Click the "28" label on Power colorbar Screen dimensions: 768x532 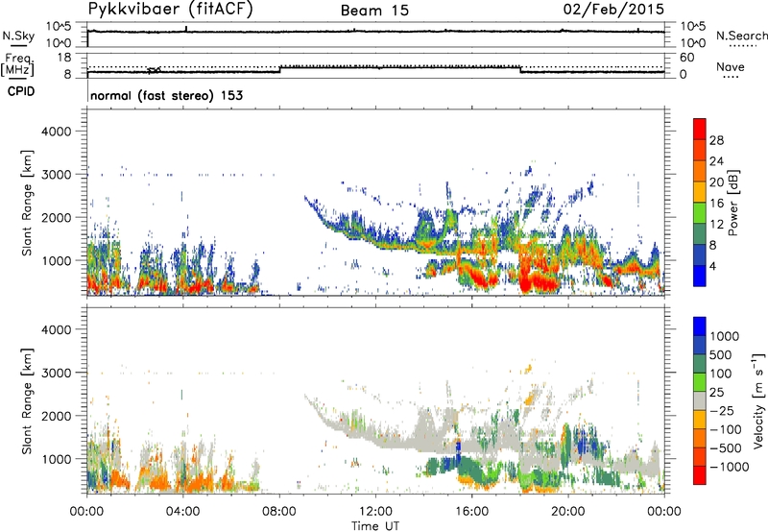[x=716, y=140]
